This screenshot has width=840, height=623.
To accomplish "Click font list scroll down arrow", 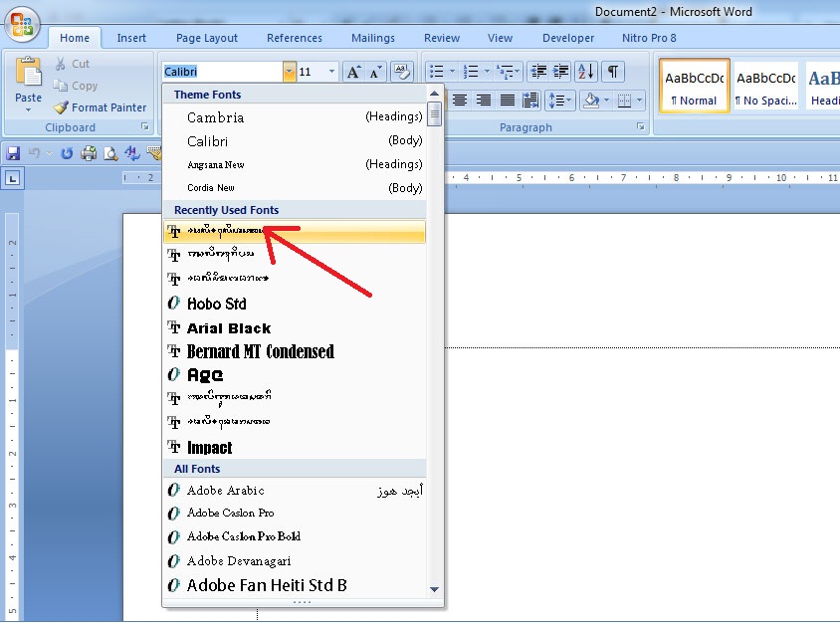I will 435,589.
